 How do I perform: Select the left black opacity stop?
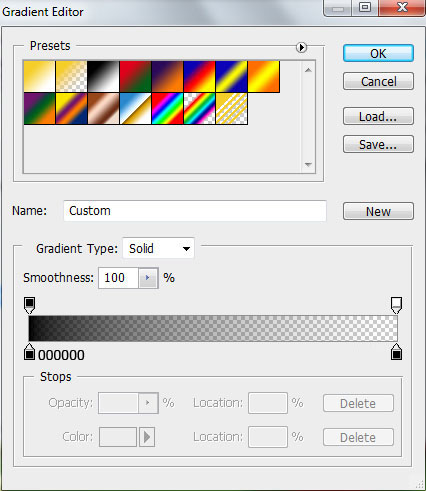click(x=29, y=305)
